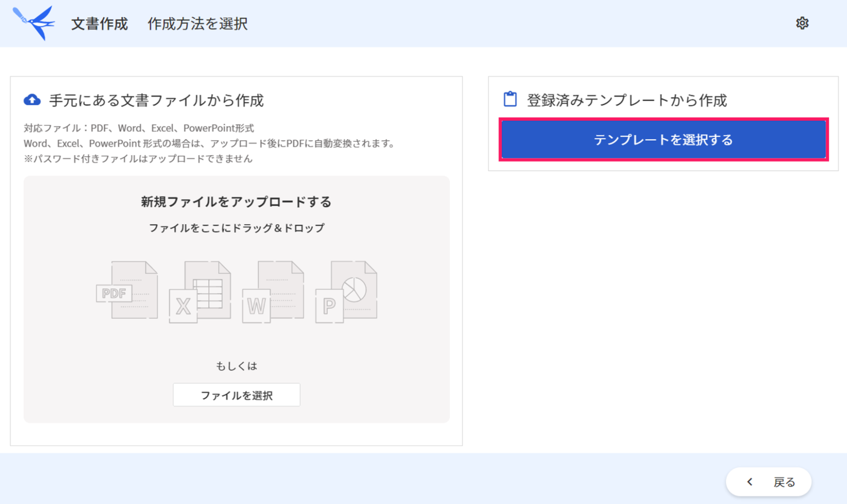Image resolution: width=847 pixels, height=504 pixels.
Task: Click the 文書作成 title text
Action: click(100, 24)
